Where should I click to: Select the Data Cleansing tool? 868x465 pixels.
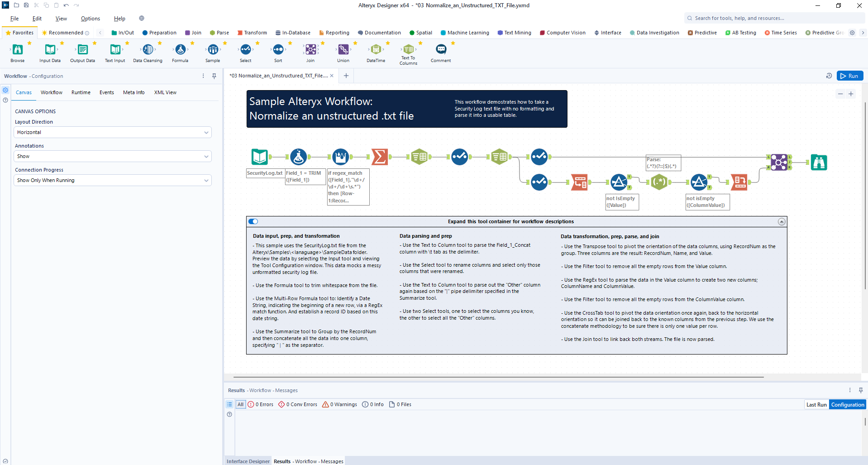(x=148, y=51)
